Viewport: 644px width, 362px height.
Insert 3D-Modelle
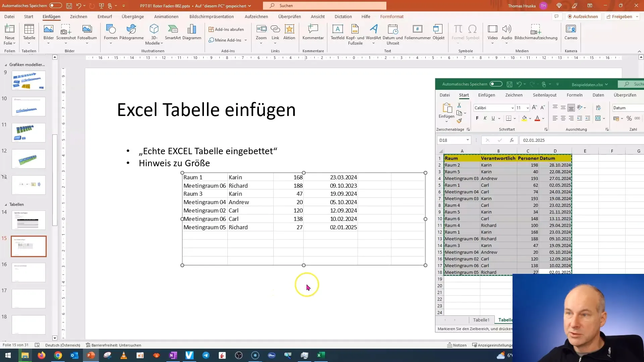tap(154, 35)
